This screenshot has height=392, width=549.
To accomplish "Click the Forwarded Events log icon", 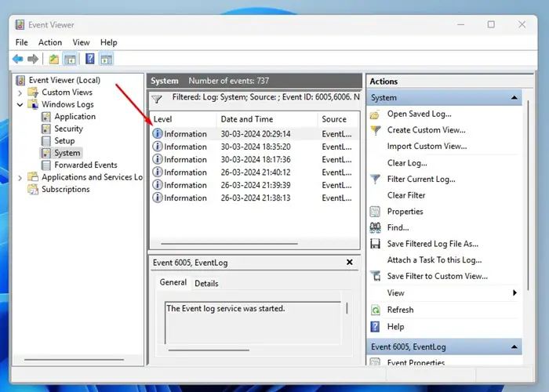I will (x=45, y=165).
